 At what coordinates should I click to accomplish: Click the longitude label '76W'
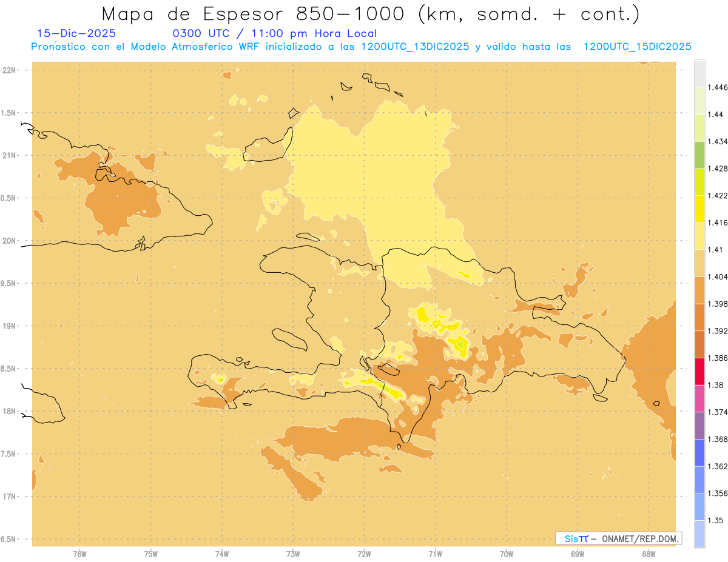[79, 554]
